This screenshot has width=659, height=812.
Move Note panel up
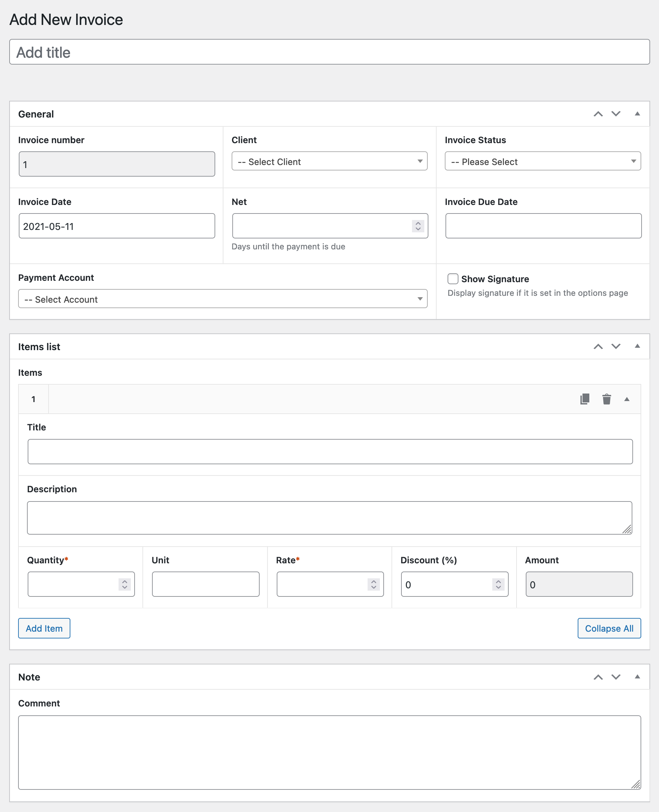(x=598, y=677)
